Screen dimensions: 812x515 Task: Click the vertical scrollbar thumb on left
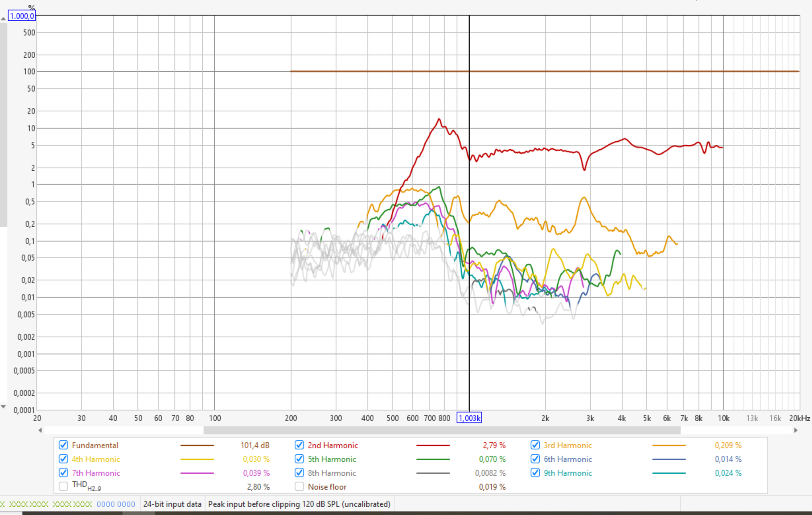point(3,123)
